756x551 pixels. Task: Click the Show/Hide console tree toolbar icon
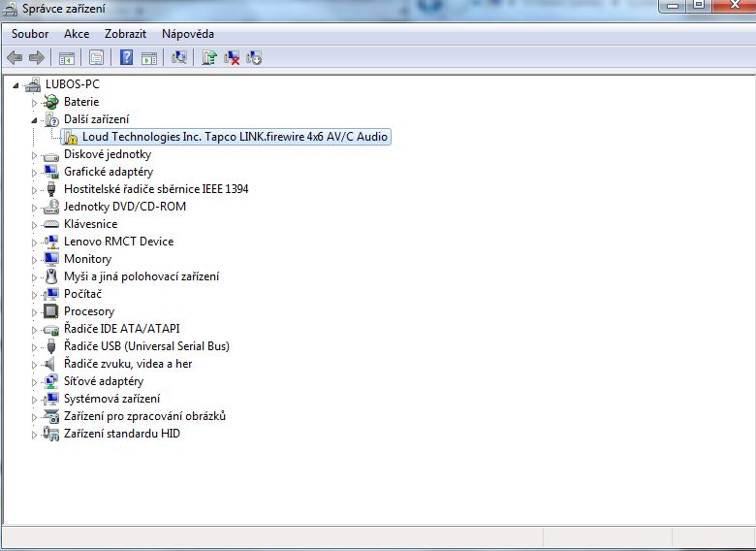pos(67,57)
